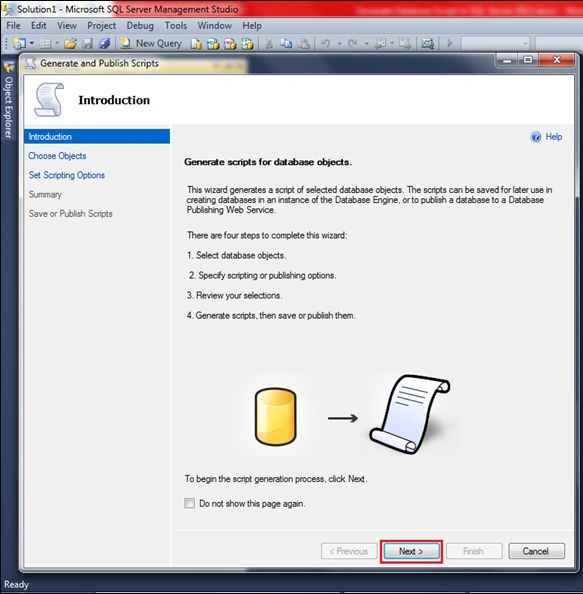This screenshot has height=594, width=583.
Task: Click the wizard Help link
Action: [x=553, y=137]
